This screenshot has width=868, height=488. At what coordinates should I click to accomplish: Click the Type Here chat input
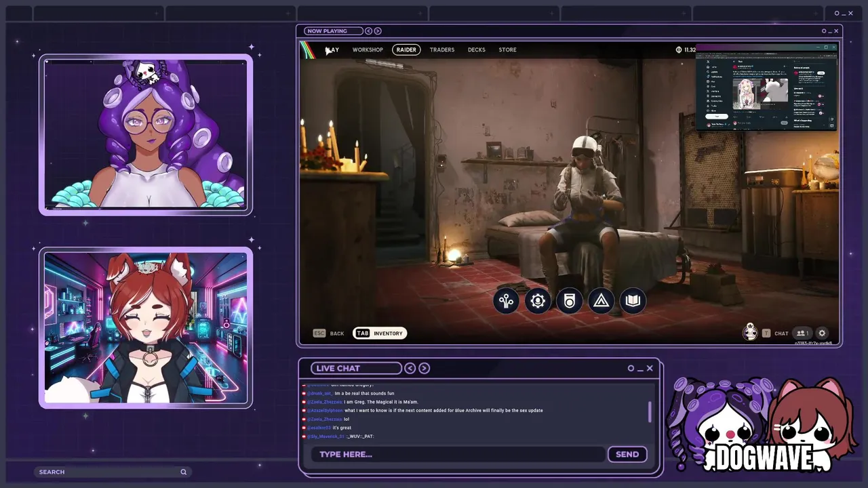pos(458,454)
